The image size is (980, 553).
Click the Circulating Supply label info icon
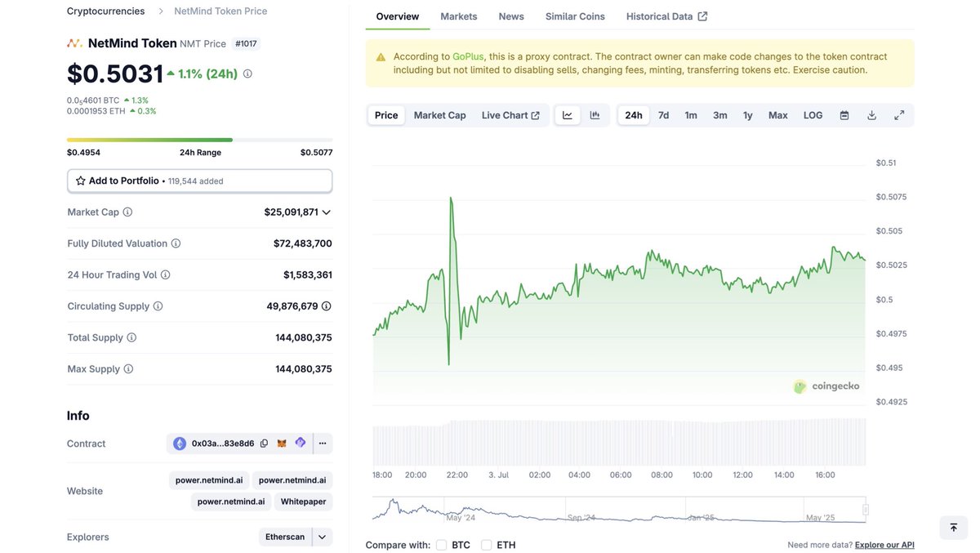tap(158, 306)
